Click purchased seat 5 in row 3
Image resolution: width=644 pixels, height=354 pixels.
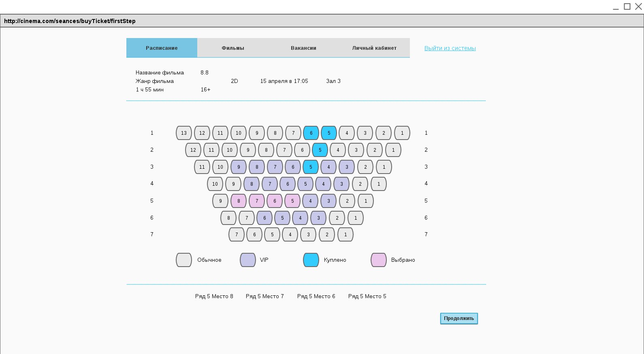(311, 167)
